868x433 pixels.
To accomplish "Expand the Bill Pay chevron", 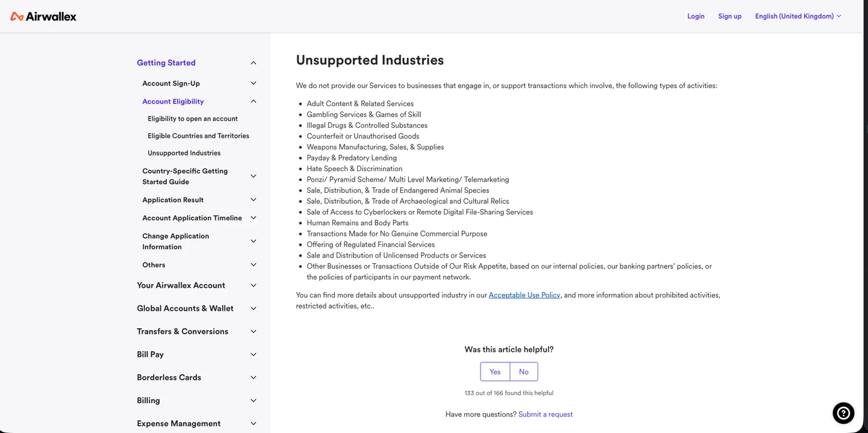I will tap(254, 354).
